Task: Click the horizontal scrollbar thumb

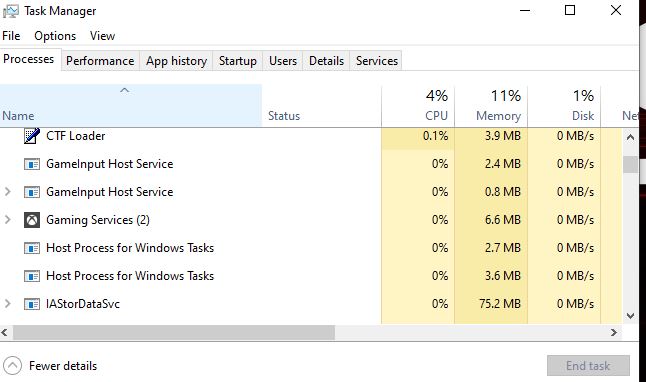Action: (x=173, y=332)
